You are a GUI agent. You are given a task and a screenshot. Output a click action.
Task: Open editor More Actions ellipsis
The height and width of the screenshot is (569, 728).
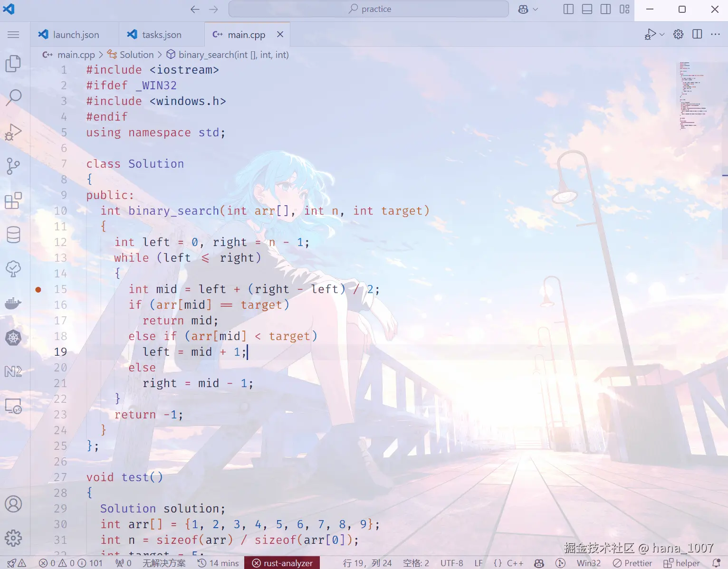point(715,34)
